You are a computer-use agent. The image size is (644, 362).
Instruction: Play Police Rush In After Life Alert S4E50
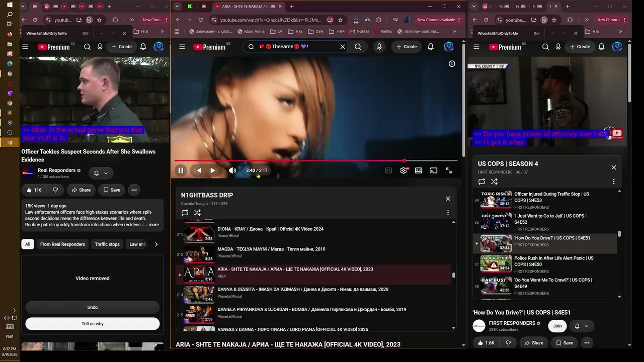click(x=545, y=264)
